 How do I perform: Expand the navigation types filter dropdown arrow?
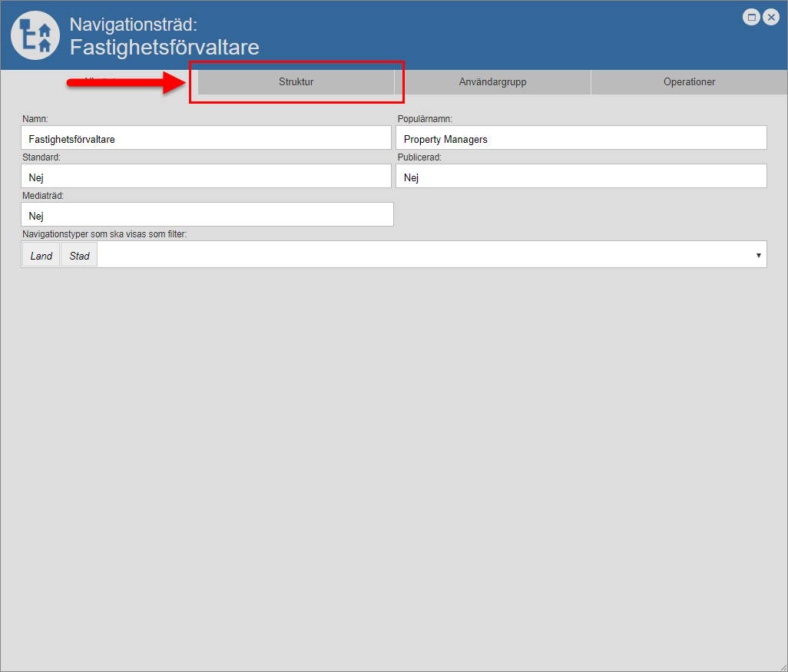click(x=758, y=255)
